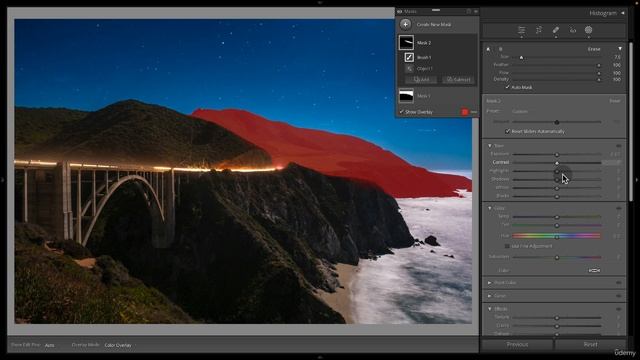Click the Reset button at panel bottom
The width and height of the screenshot is (640, 360).
pos(590,344)
